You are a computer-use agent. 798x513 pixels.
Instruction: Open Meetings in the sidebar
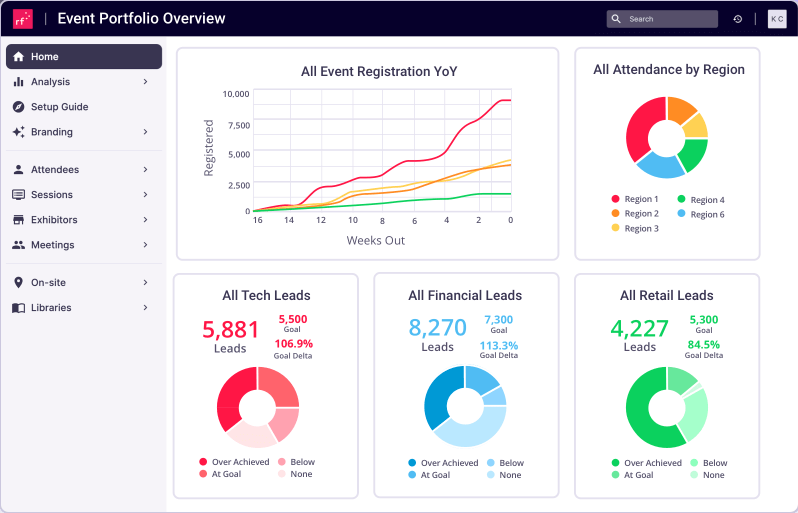(54, 245)
